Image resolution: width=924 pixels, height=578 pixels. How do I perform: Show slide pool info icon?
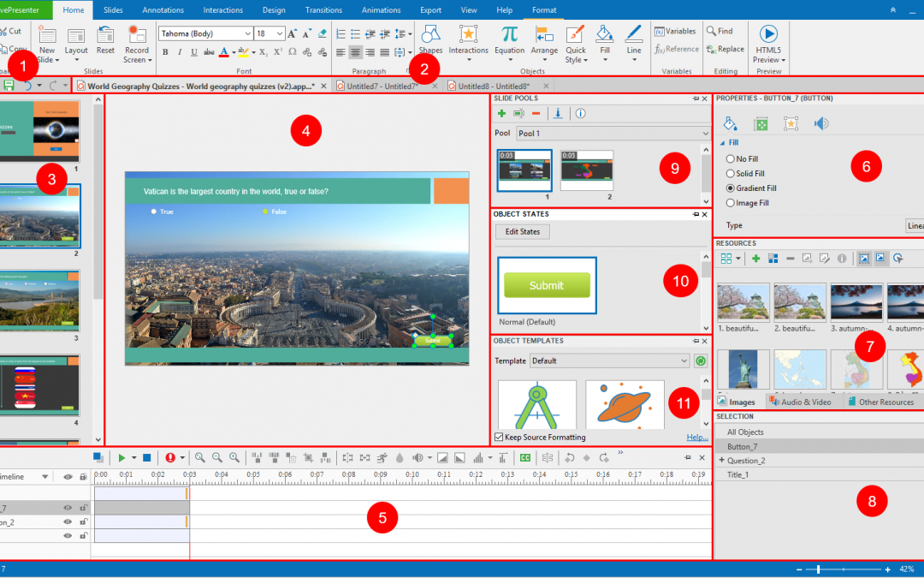(x=580, y=113)
